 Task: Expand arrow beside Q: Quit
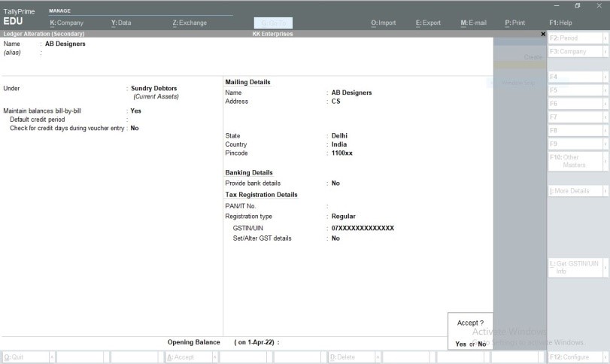[x=52, y=357]
